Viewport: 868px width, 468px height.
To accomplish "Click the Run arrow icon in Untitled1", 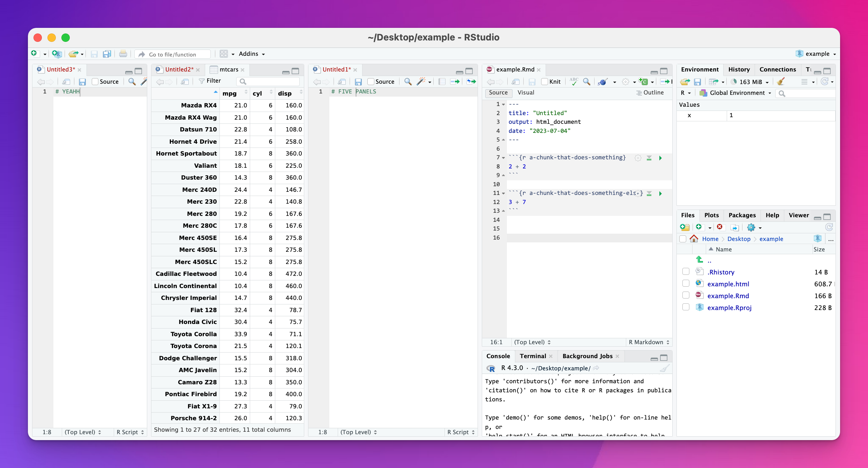I will pyautogui.click(x=455, y=82).
